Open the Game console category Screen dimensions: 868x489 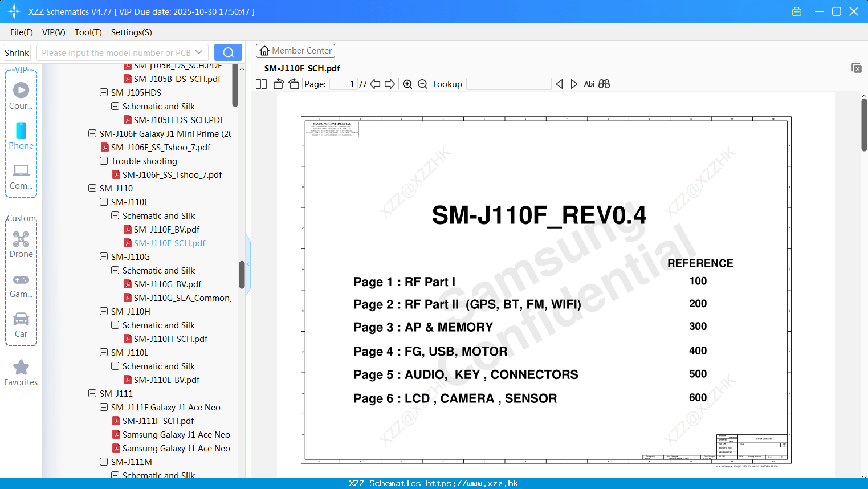pos(21,286)
